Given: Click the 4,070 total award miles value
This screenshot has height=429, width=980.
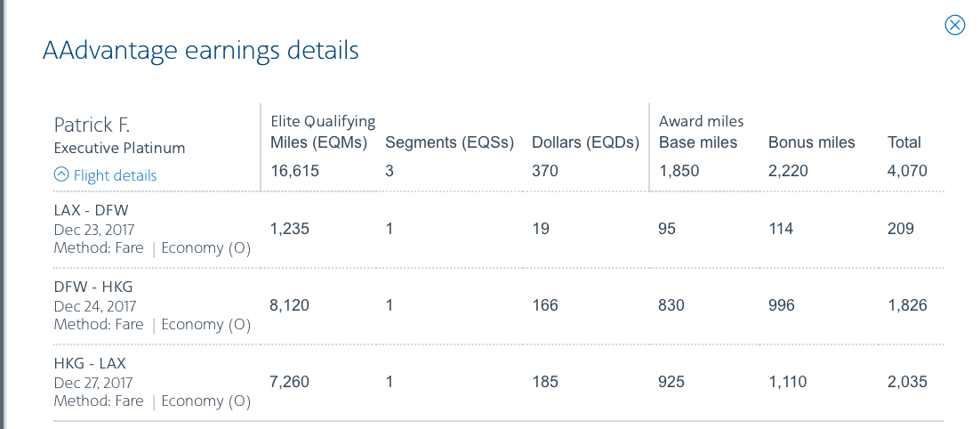Looking at the screenshot, I should click(907, 171).
